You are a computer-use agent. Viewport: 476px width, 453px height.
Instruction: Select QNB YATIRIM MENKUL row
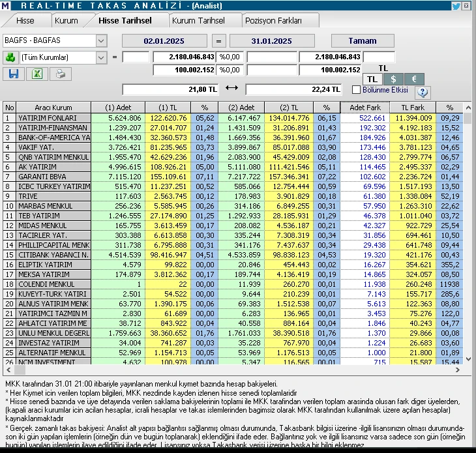pyautogui.click(x=233, y=157)
